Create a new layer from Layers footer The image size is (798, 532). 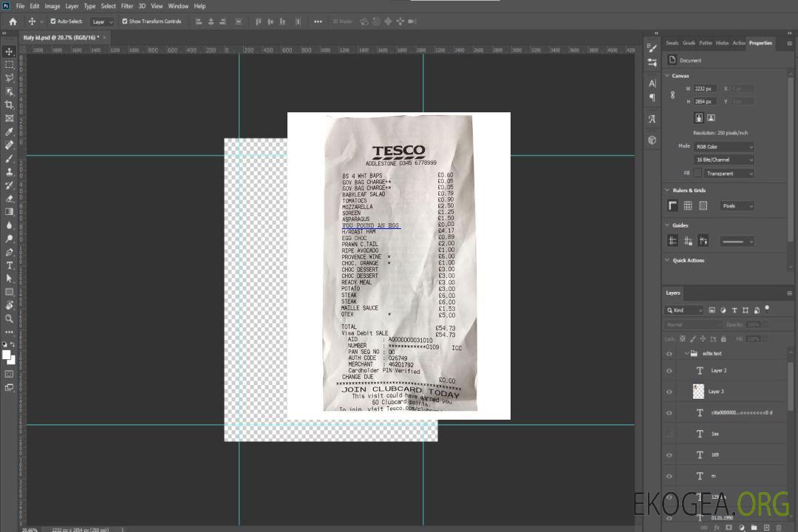point(766,528)
